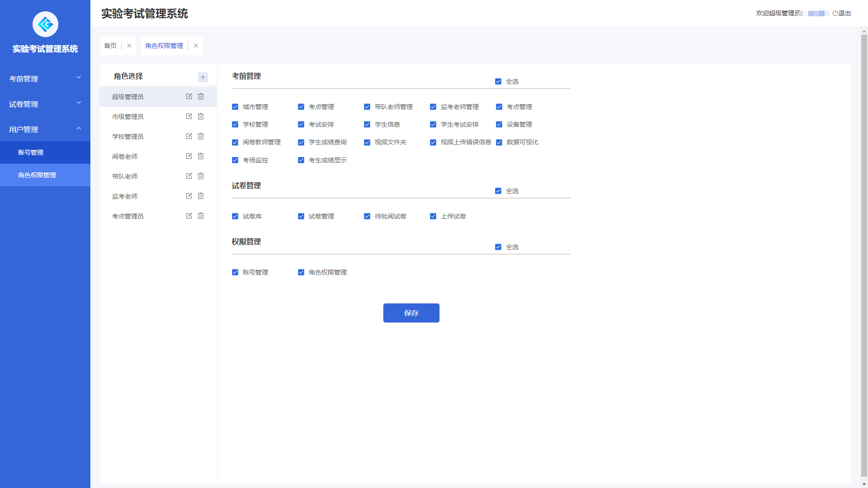
Task: Uncheck the 考场监控 permission
Action: [235, 160]
